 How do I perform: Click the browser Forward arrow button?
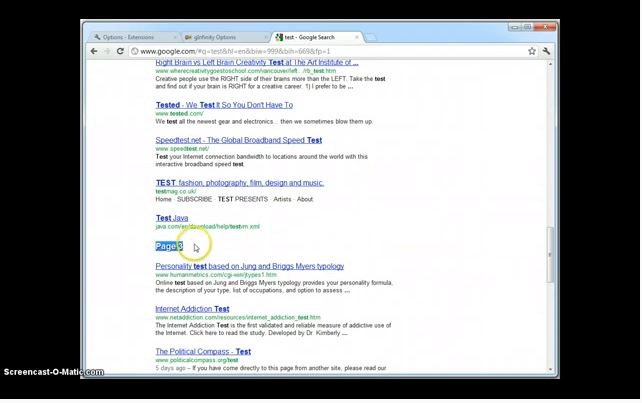coord(107,51)
